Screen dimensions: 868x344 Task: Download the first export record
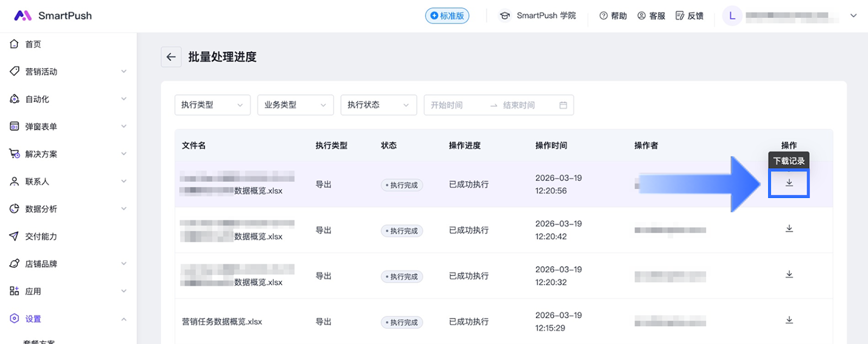[789, 183]
